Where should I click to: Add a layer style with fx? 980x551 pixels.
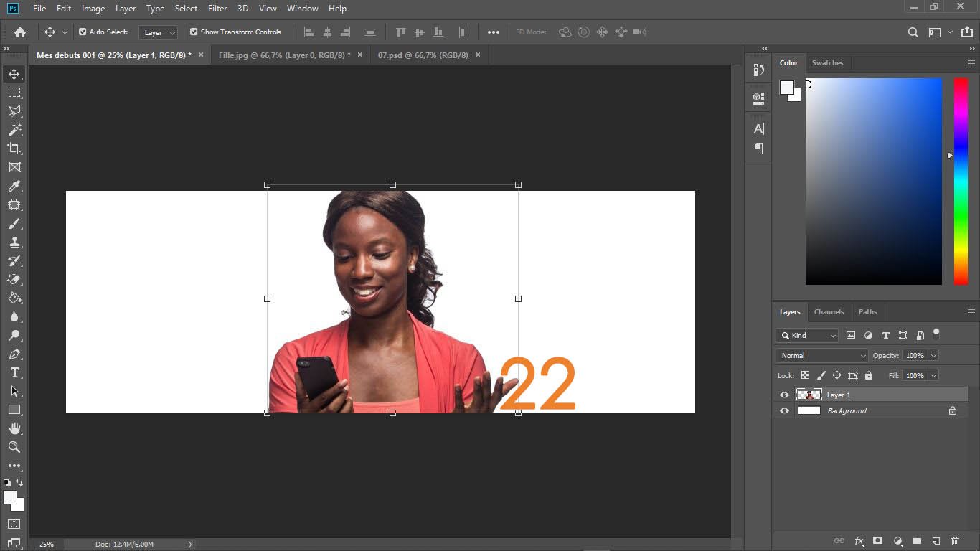(x=859, y=541)
